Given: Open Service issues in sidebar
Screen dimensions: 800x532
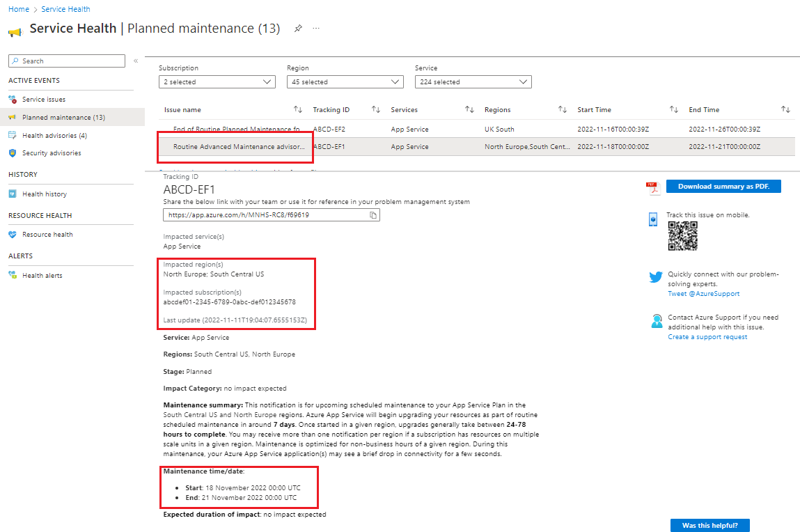Looking at the screenshot, I should 44,100.
